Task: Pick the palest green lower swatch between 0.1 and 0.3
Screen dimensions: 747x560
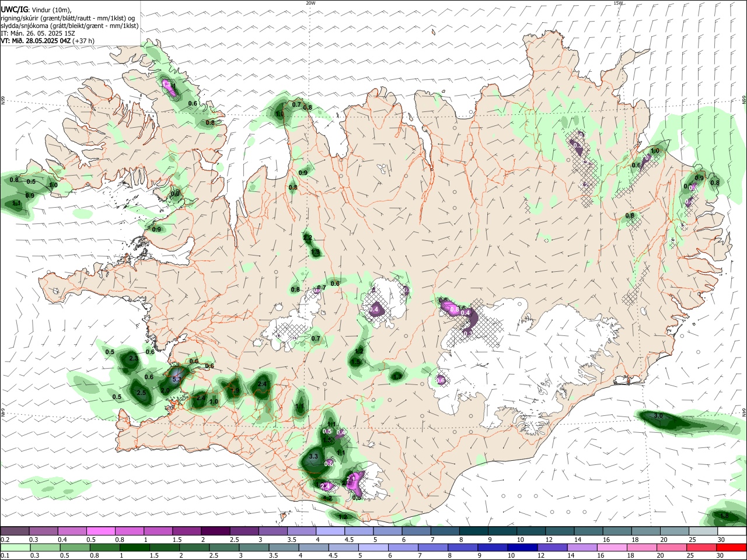Action: tap(16, 547)
